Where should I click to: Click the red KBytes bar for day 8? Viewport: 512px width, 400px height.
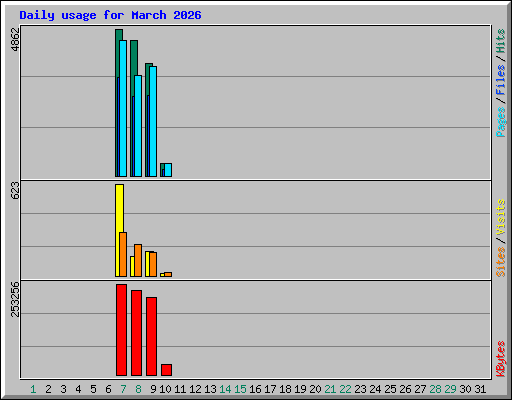[136, 333]
